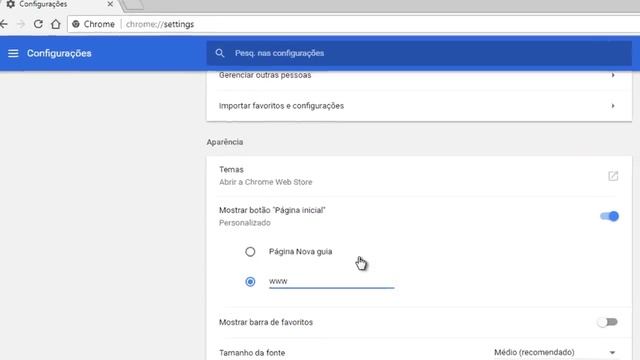Open the Configurações hamburger menu
This screenshot has height=360, width=640.
point(13,53)
